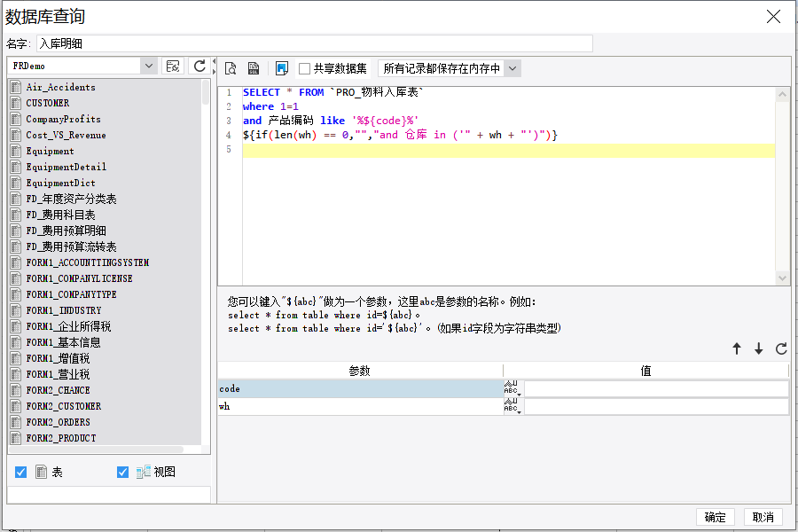Click the 确定 button

point(715,517)
